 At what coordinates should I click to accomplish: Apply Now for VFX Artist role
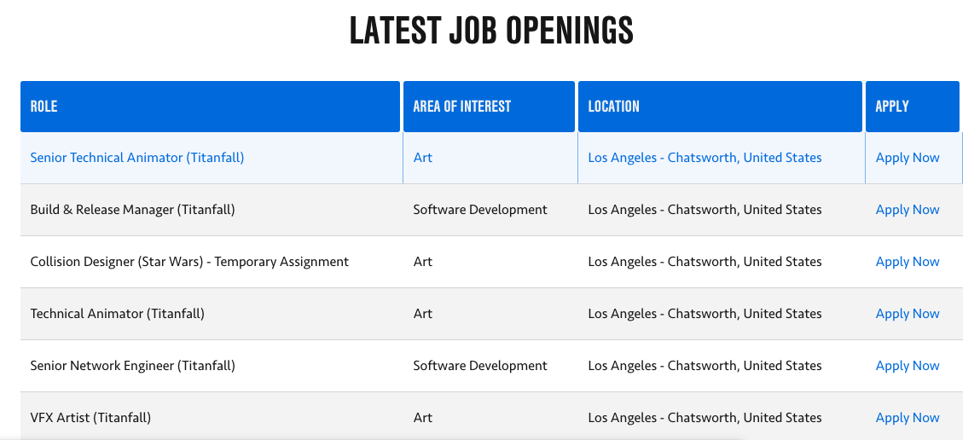[x=908, y=418]
